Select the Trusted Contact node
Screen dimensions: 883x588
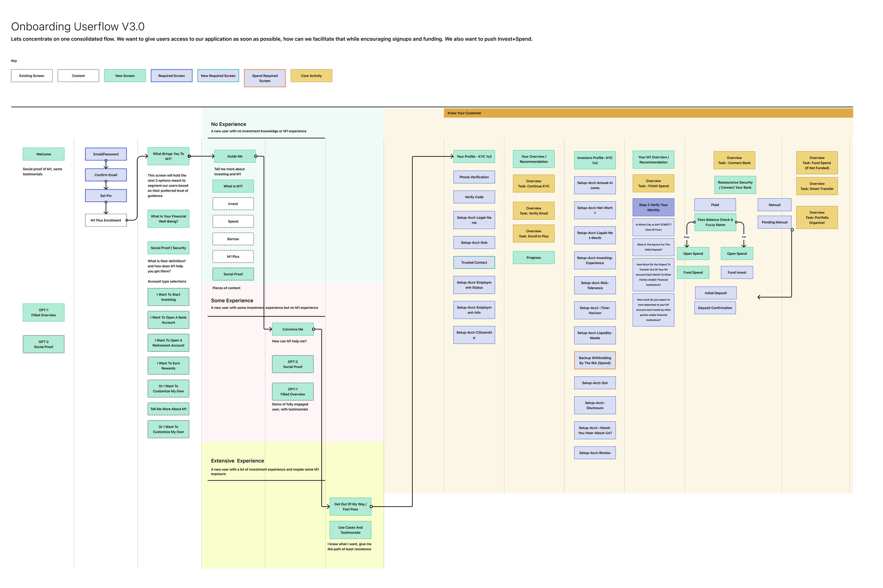click(474, 262)
